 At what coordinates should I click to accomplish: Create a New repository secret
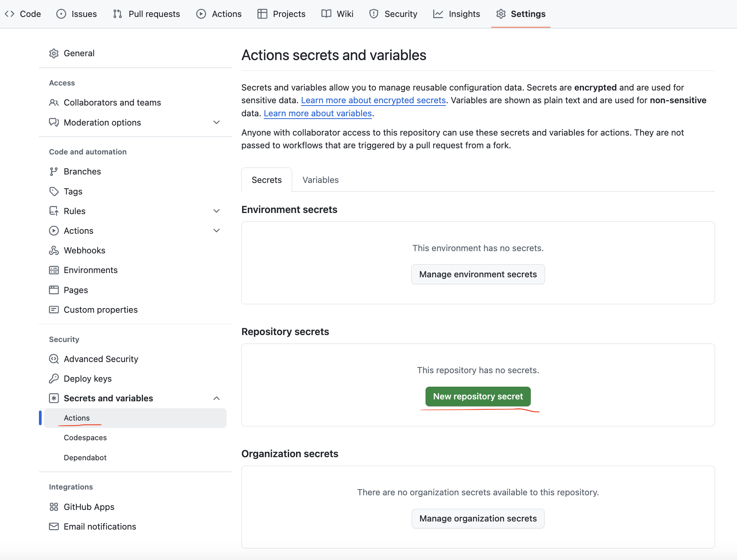478,397
